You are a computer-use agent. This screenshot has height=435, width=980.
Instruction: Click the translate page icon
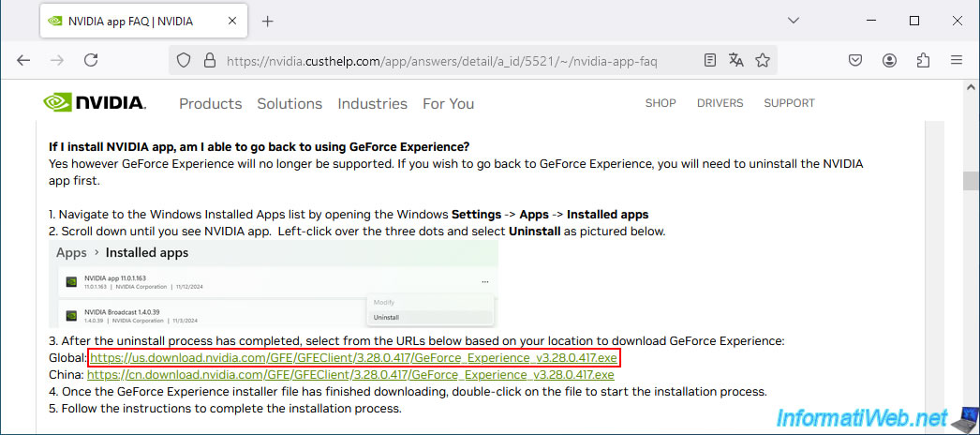735,60
